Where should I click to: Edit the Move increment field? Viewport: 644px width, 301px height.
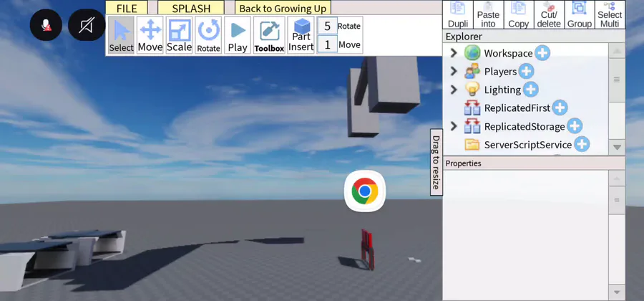[327, 44]
